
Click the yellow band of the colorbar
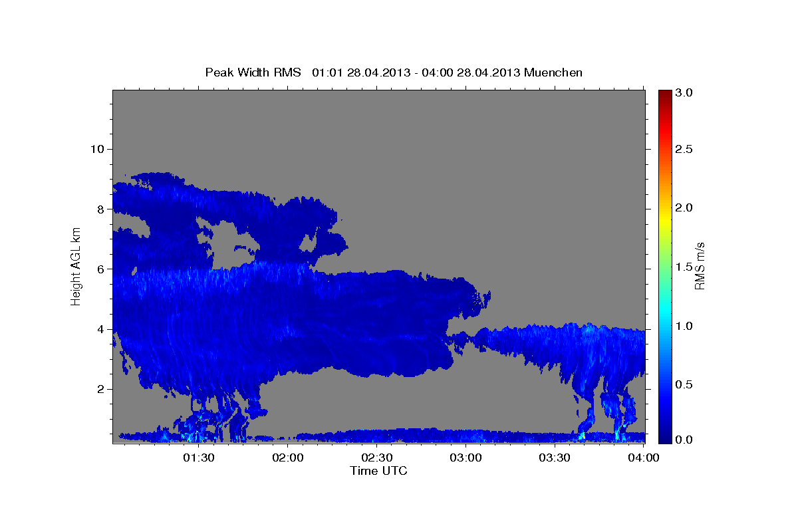coord(665,222)
